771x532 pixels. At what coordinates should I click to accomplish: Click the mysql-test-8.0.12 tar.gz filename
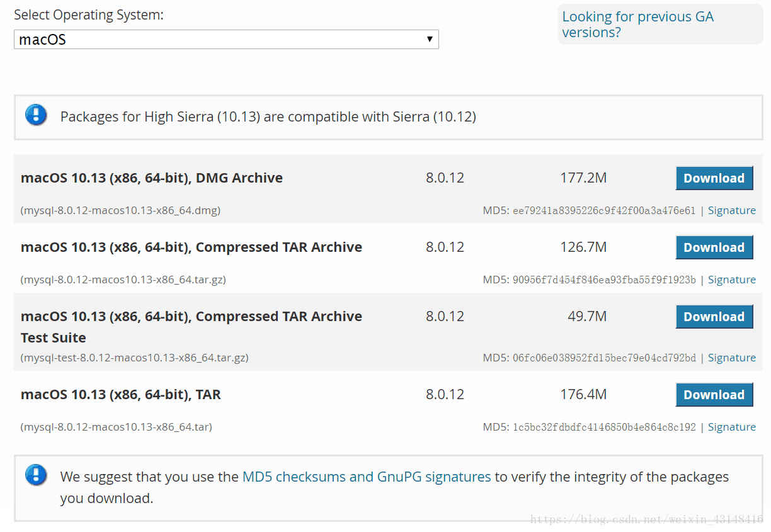click(134, 358)
